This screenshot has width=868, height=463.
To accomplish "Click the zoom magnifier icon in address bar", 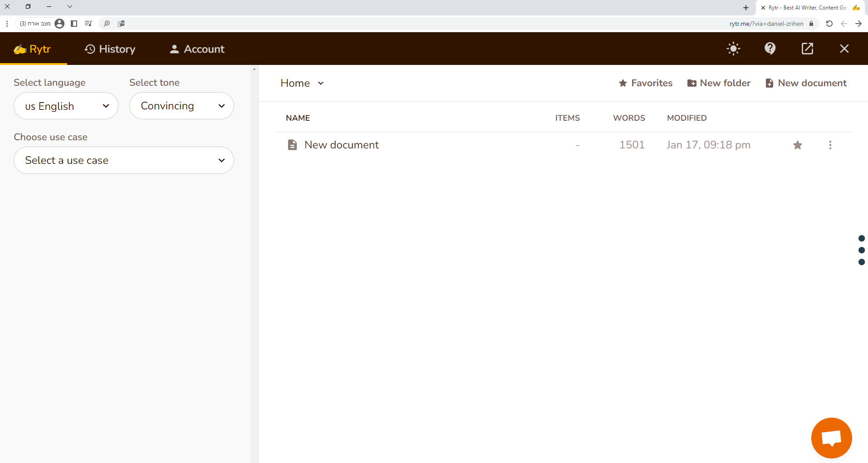I will [x=107, y=24].
